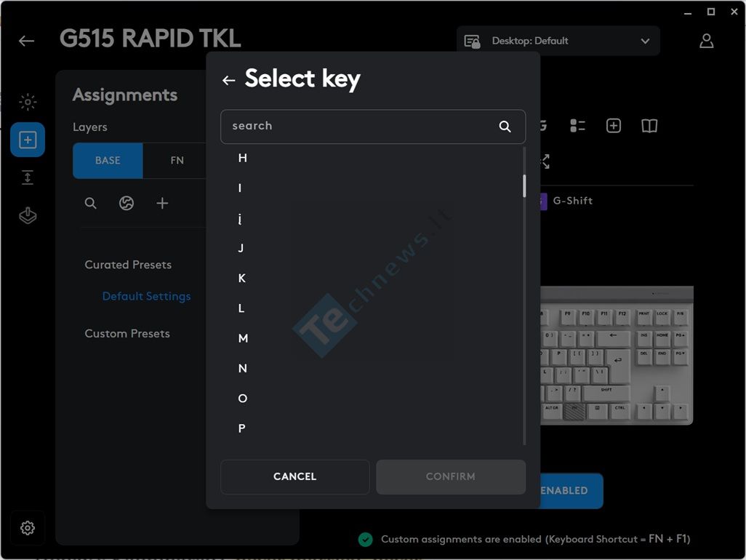The height and width of the screenshot is (560, 746).
Task: Click the key search input field
Action: pyautogui.click(x=360, y=127)
